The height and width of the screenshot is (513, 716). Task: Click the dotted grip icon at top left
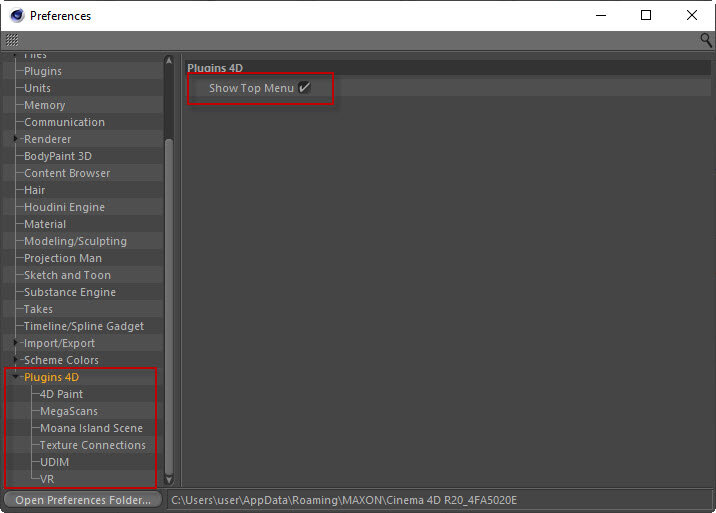[x=12, y=40]
